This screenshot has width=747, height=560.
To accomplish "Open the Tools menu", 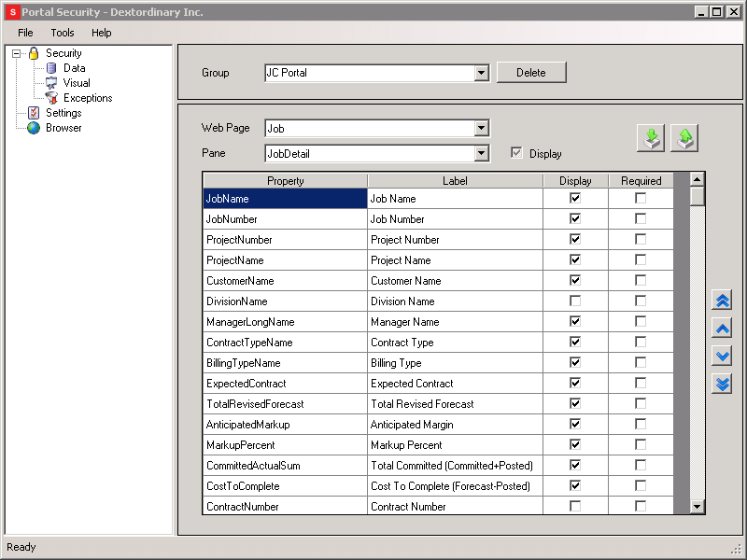I will click(x=63, y=33).
